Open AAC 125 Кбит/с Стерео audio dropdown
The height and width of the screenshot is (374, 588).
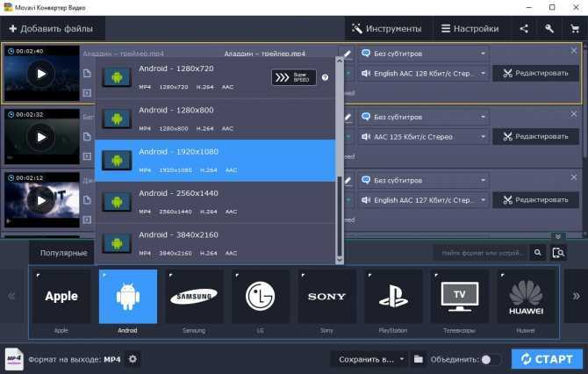(x=423, y=137)
